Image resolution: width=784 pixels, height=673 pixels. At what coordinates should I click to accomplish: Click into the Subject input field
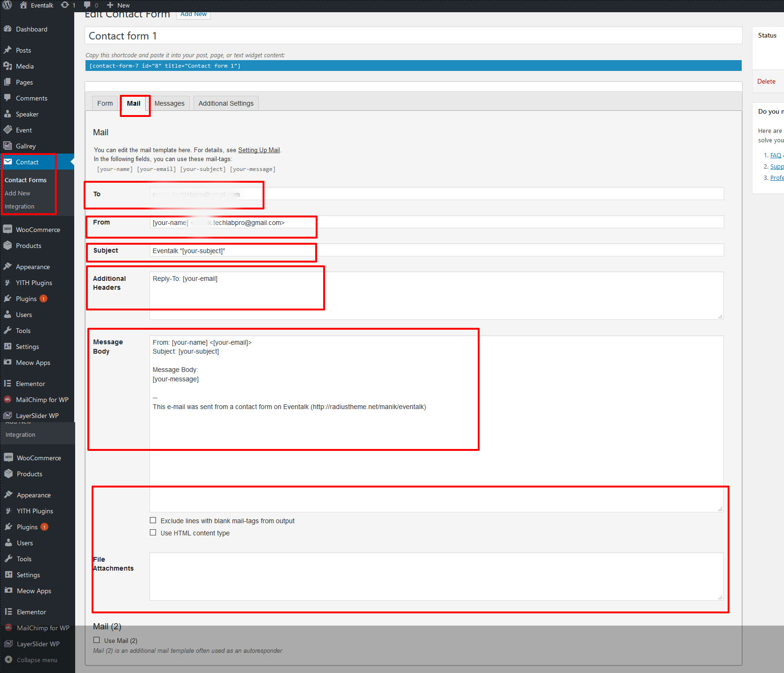click(436, 250)
